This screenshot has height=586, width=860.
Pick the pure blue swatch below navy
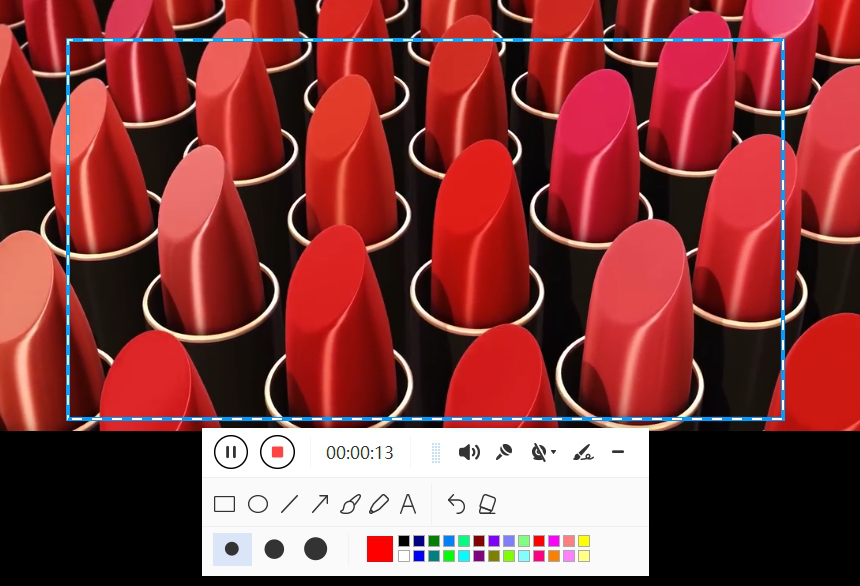[x=419, y=556]
